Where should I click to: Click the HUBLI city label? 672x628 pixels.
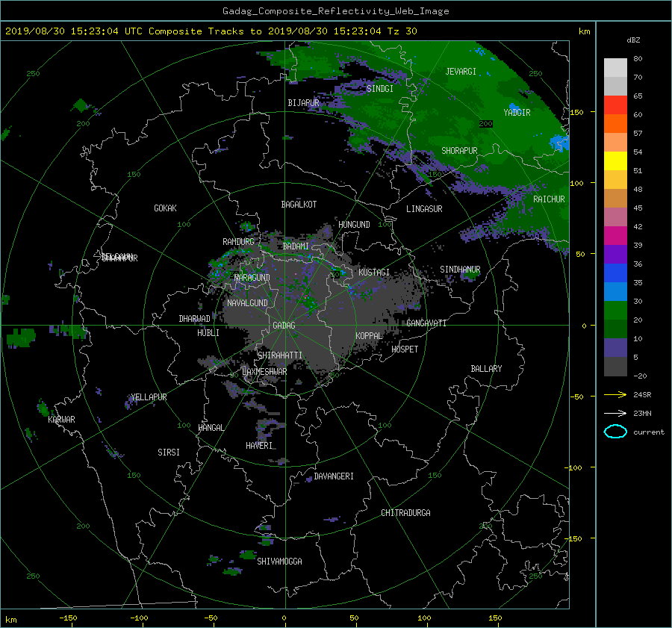(x=208, y=333)
